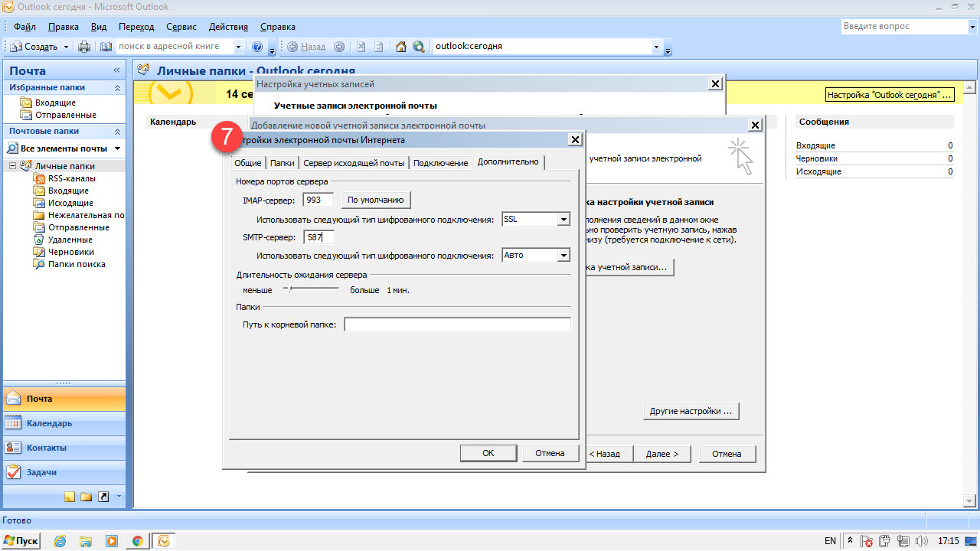This screenshot has height=551, width=980.
Task: Collapse the Личные папки tree node
Action: (x=12, y=166)
